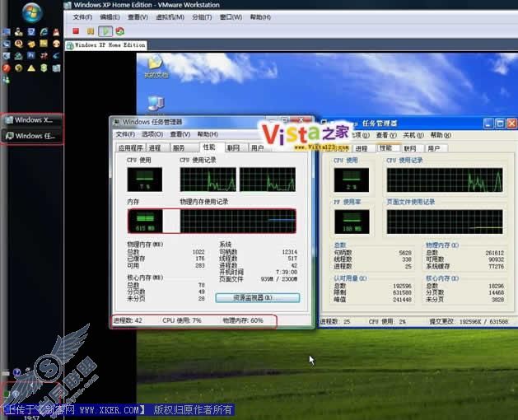Click the yellow triangle quick launch icon
518x420 pixels.
[x=31, y=68]
